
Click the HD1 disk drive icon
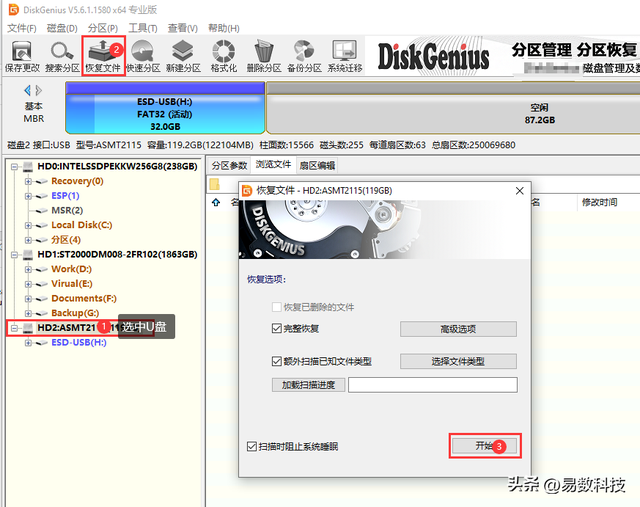click(x=28, y=254)
